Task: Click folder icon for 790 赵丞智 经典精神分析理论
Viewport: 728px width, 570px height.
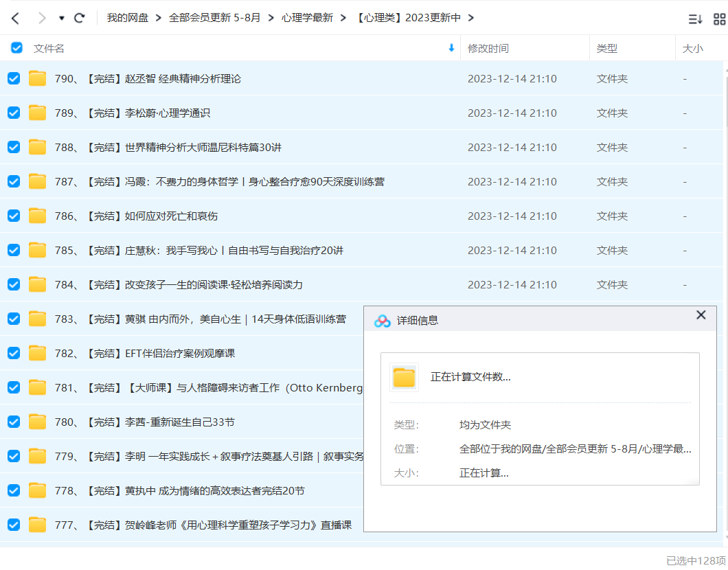Action: [37, 78]
